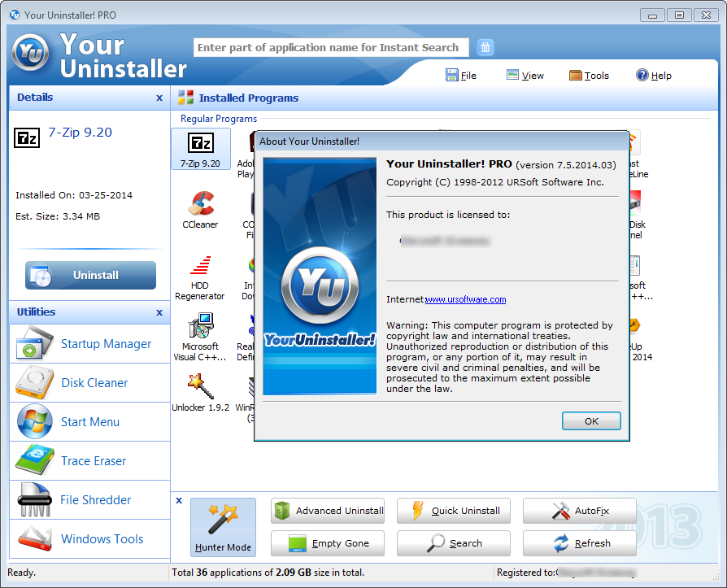Click the clear search trash icon
727x588 pixels.
(x=485, y=47)
